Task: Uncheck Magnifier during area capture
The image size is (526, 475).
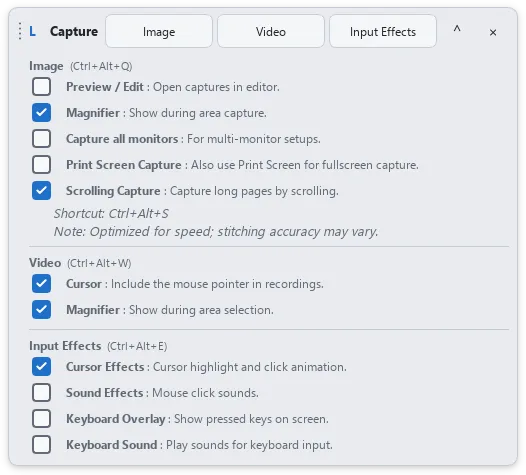Action: coord(42,112)
